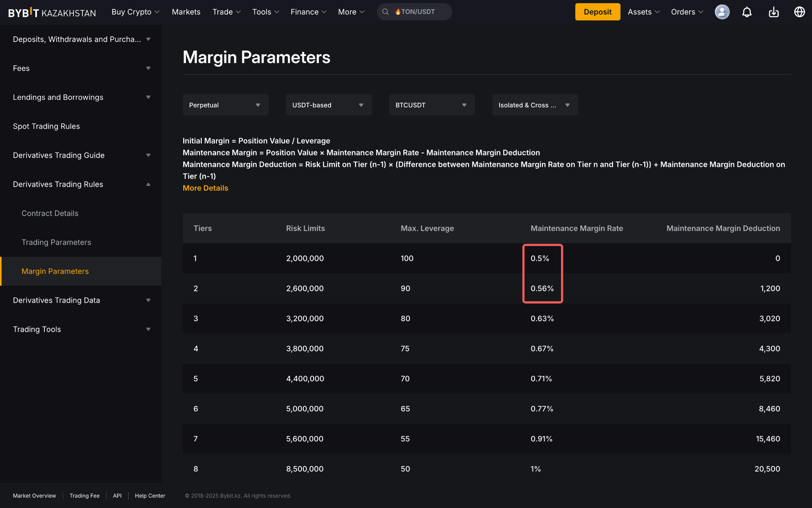The height and width of the screenshot is (508, 812).
Task: Open the user profile avatar
Action: (x=722, y=12)
